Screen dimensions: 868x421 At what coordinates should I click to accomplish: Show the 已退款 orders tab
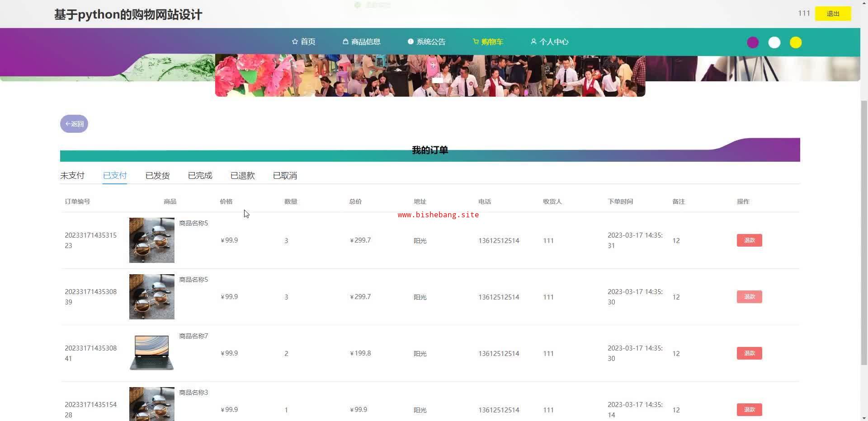242,176
